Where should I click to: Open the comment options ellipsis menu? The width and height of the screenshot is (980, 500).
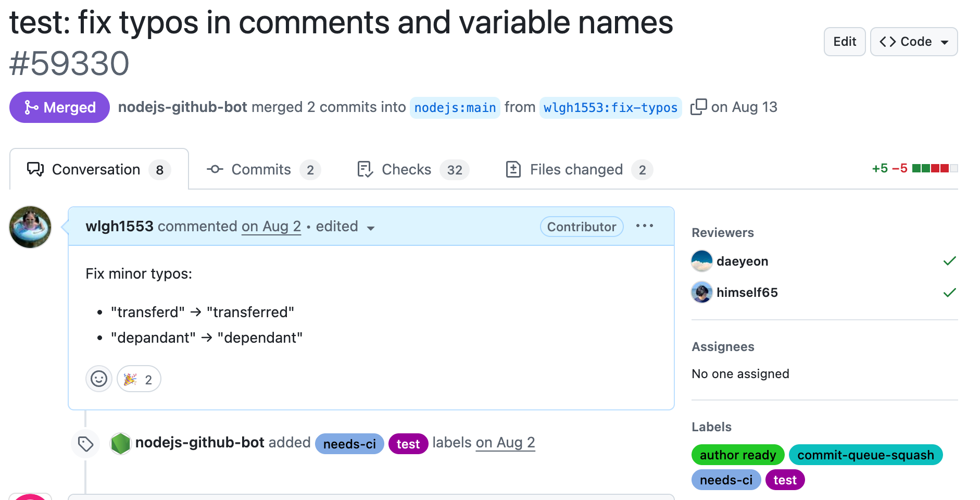pos(644,226)
